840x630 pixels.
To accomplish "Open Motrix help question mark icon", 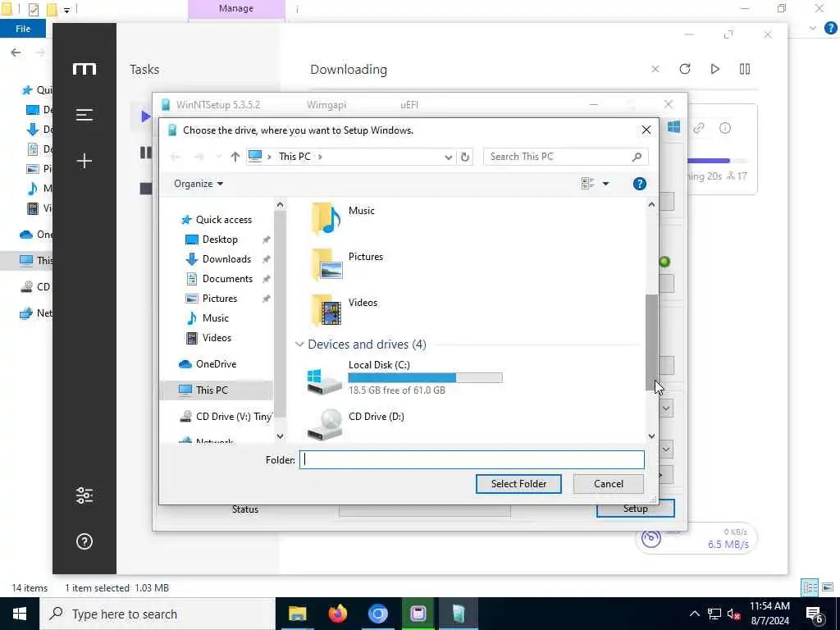I will tap(84, 541).
